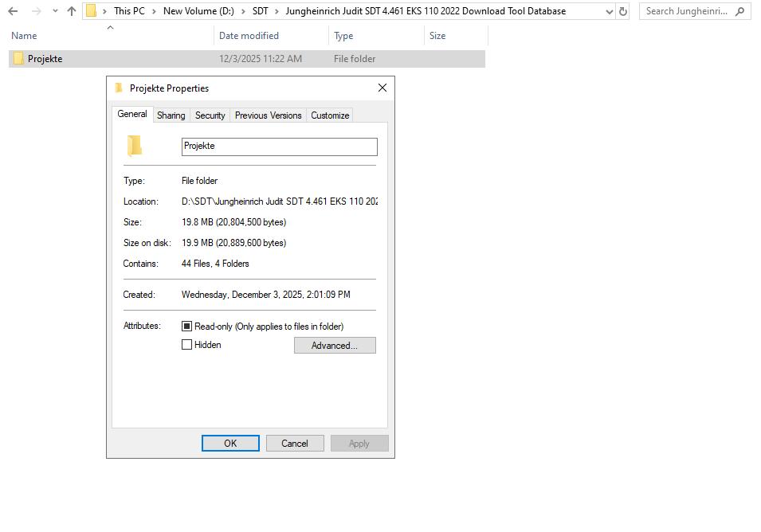The width and height of the screenshot is (761, 532).
Task: Select the Projekte folder row
Action: point(246,59)
